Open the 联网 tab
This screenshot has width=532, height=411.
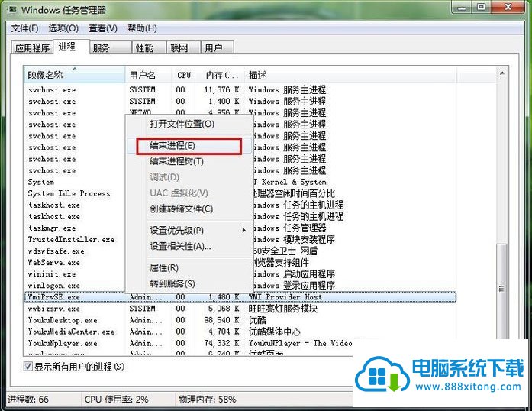point(179,48)
